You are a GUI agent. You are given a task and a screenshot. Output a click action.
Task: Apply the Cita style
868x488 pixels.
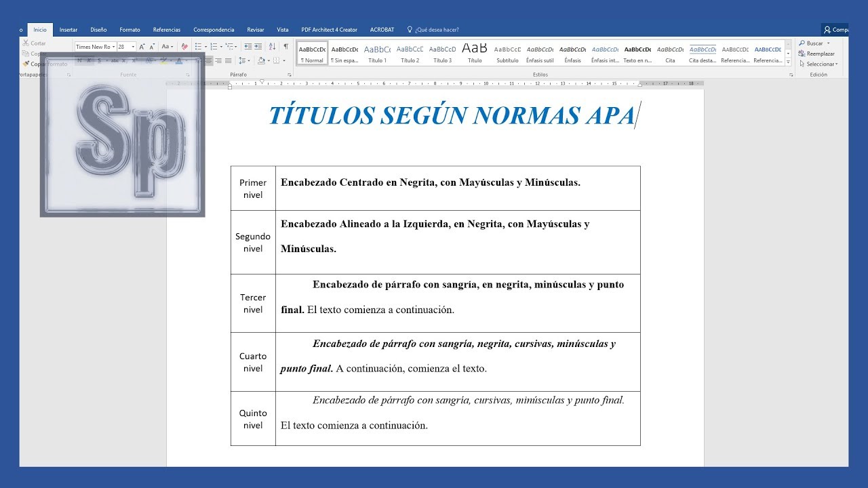(x=670, y=53)
